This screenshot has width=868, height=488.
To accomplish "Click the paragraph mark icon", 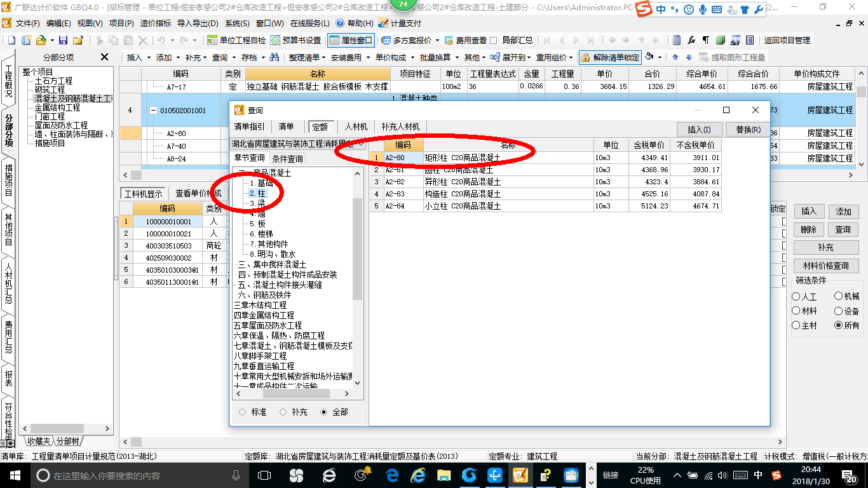I will pos(706,40).
